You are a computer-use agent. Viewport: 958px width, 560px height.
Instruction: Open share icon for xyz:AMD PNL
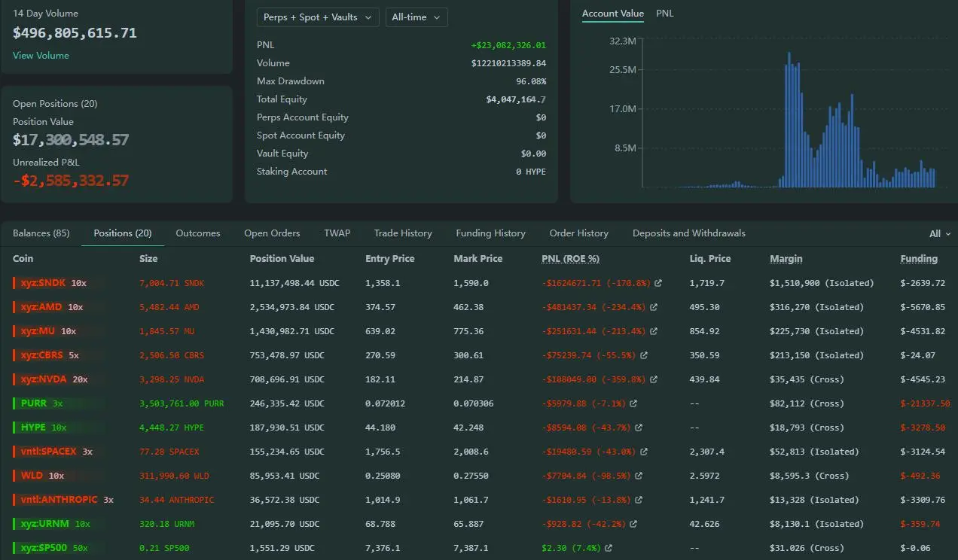tap(654, 307)
